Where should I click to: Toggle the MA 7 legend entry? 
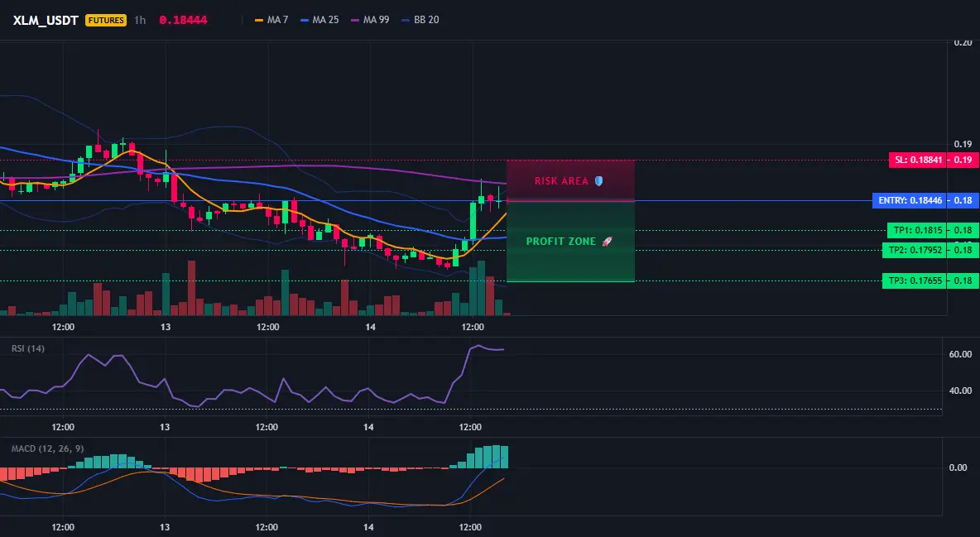[271, 20]
